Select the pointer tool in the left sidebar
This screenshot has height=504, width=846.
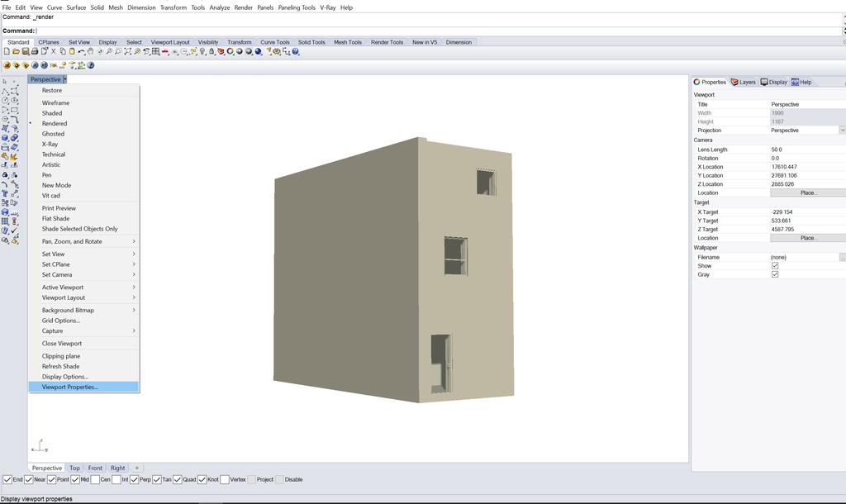click(x=5, y=82)
